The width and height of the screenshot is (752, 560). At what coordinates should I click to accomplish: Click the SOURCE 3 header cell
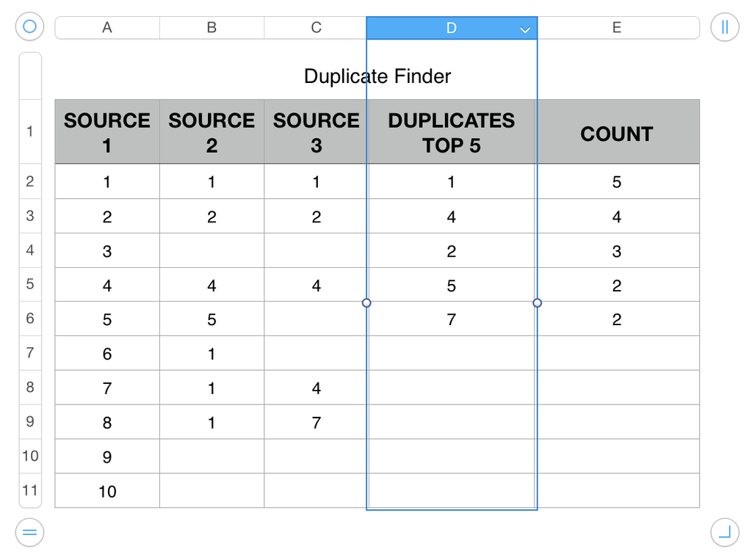[x=316, y=132]
